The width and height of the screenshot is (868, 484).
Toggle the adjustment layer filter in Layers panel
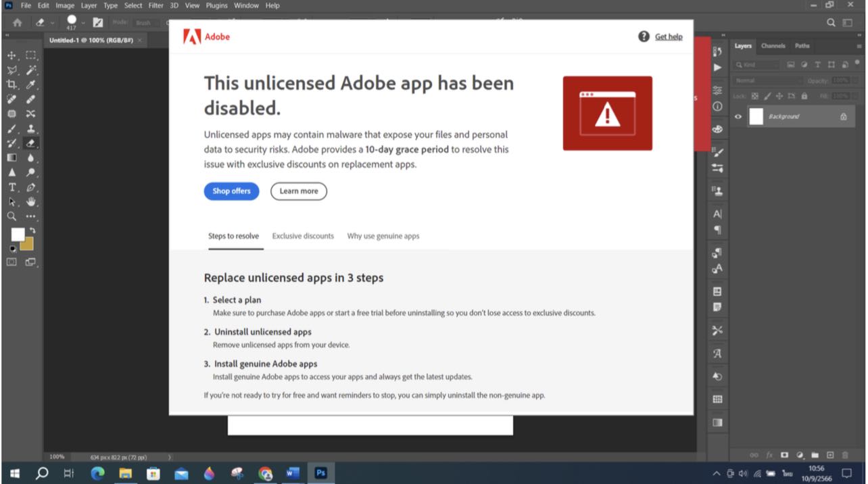(x=803, y=65)
